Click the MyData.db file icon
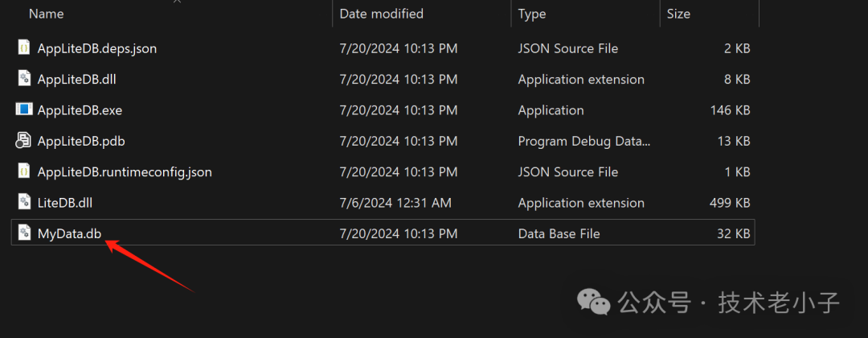868x338 pixels. click(x=24, y=233)
